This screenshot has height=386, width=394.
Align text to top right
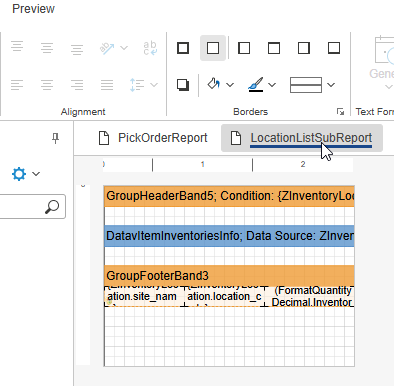(x=77, y=50)
